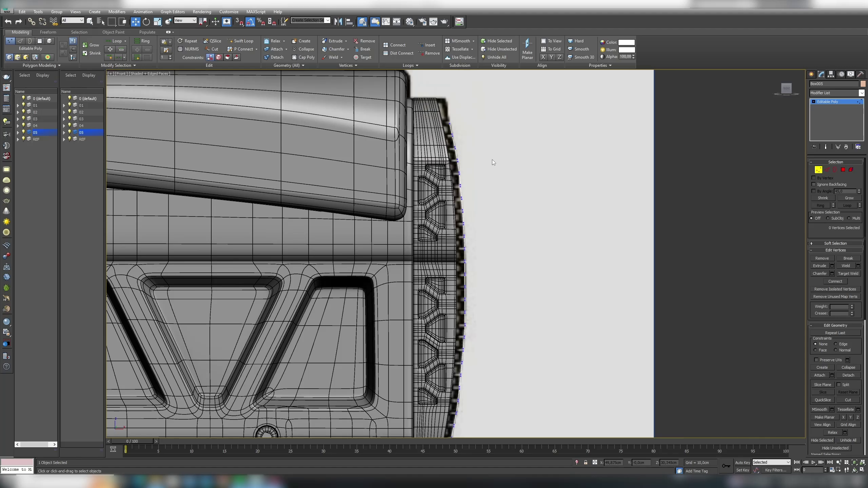This screenshot has width=868, height=488.
Task: Open the Select by Name dialog
Action: (x=100, y=21)
